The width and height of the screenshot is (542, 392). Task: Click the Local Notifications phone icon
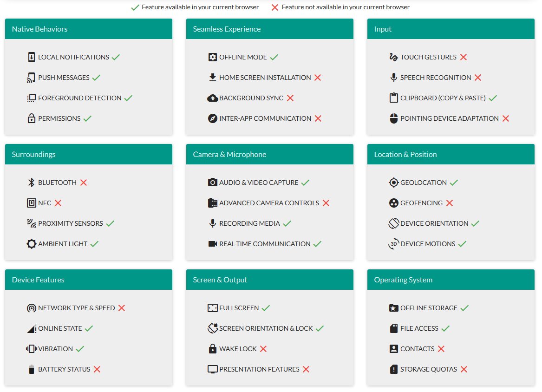[32, 57]
